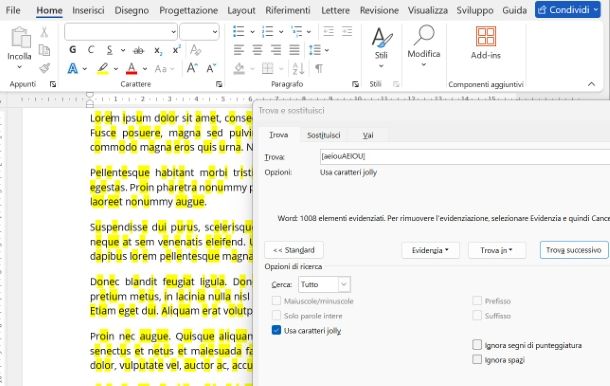Open the Revisione ribbon tab

click(379, 10)
